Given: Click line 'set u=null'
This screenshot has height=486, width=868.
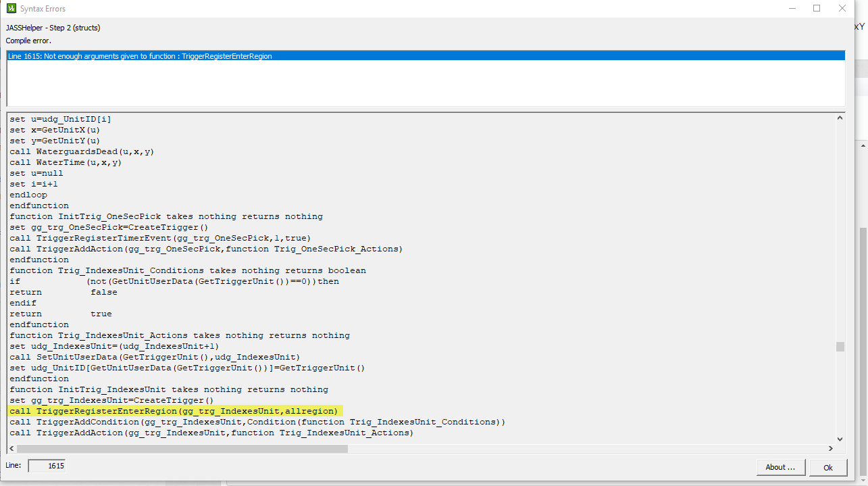Looking at the screenshot, I should point(36,173).
